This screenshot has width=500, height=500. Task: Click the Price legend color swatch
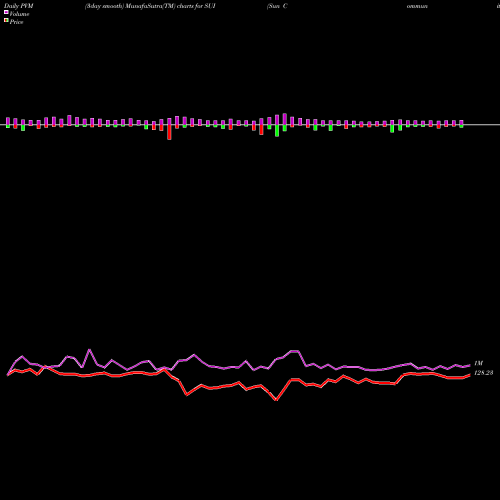6,21
